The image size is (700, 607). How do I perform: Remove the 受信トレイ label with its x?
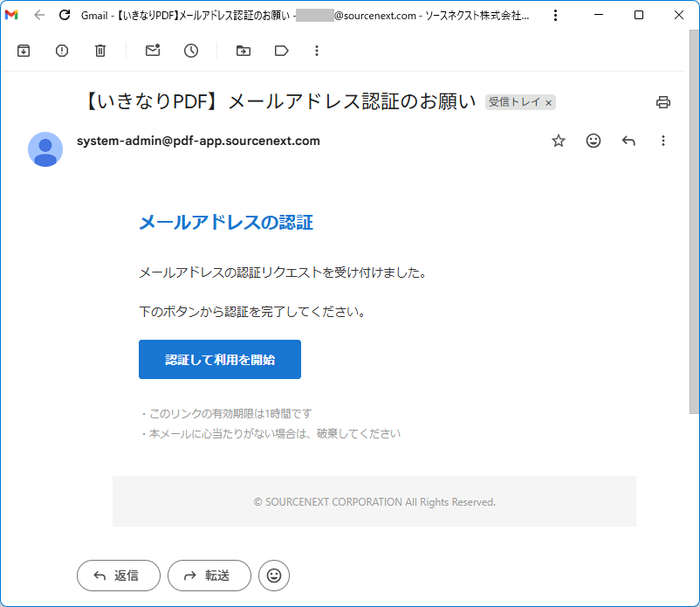tap(548, 103)
